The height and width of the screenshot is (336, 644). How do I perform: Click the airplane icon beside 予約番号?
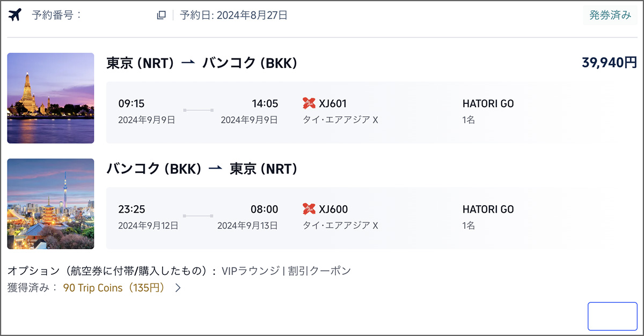click(x=15, y=15)
